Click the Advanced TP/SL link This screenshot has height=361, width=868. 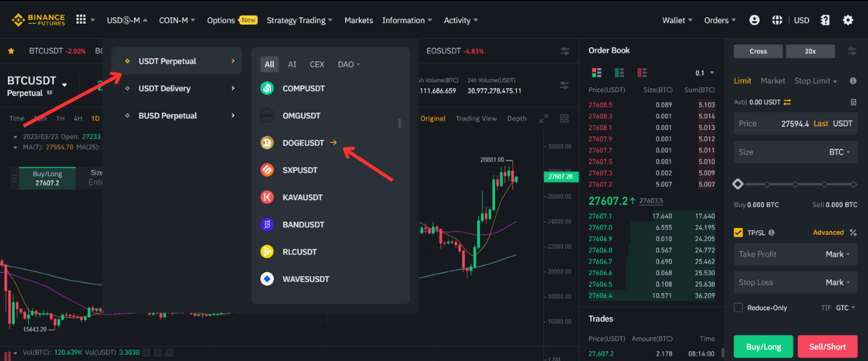[829, 232]
